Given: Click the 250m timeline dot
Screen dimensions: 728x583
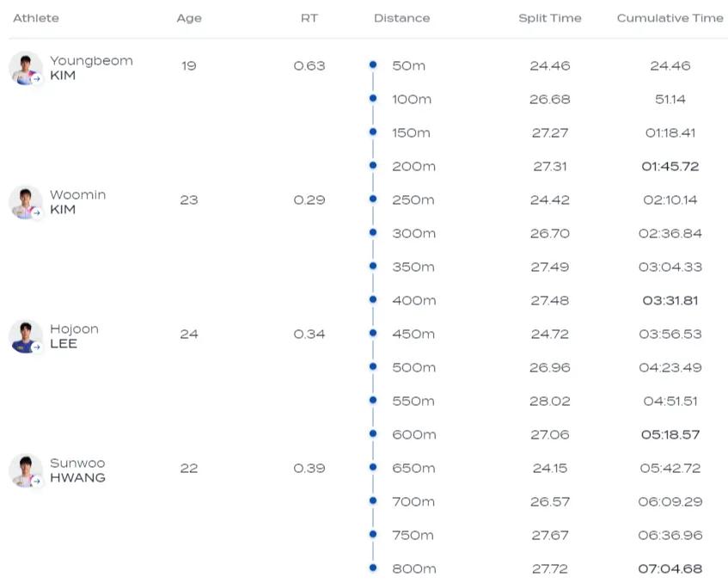Looking at the screenshot, I should click(373, 199).
